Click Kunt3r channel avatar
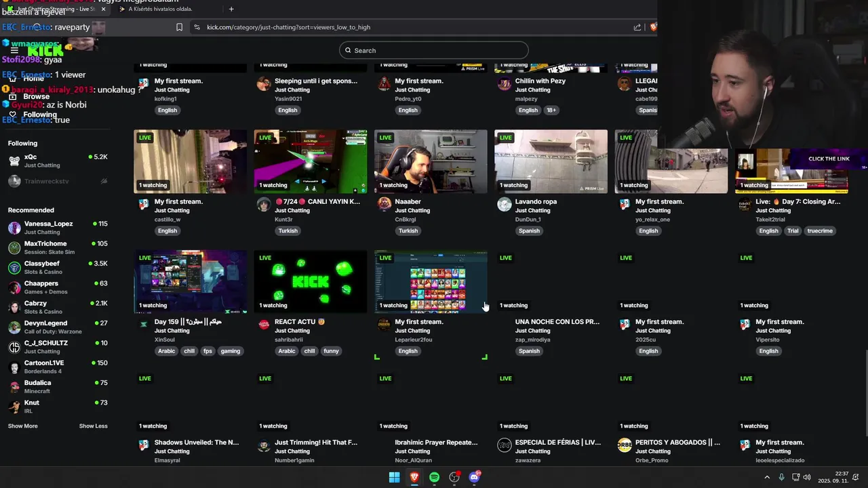The width and height of the screenshot is (868, 488). click(x=264, y=205)
